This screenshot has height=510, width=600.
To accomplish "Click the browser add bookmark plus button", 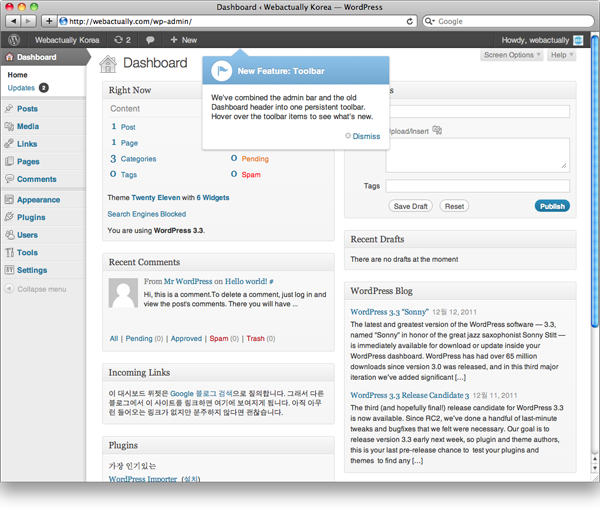I will (x=49, y=21).
